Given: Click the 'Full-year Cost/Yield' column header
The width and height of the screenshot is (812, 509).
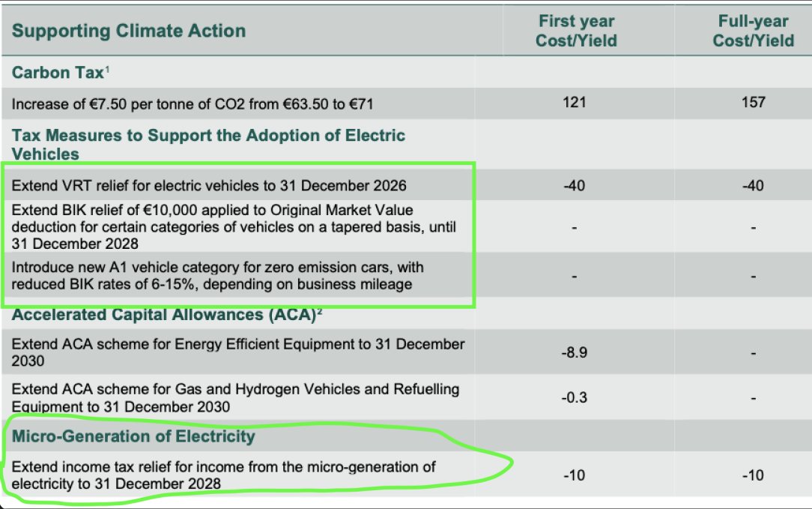Looking at the screenshot, I should tap(753, 31).
